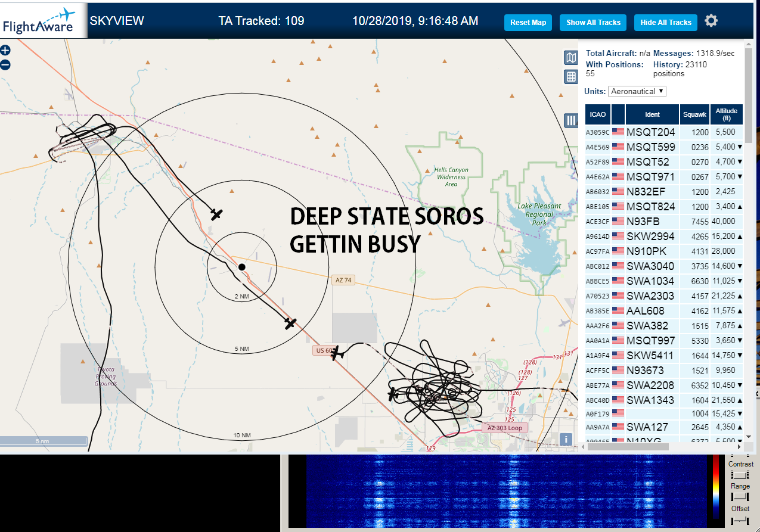Click the AZ 74 road label on map
This screenshot has height=532, width=760.
343,280
